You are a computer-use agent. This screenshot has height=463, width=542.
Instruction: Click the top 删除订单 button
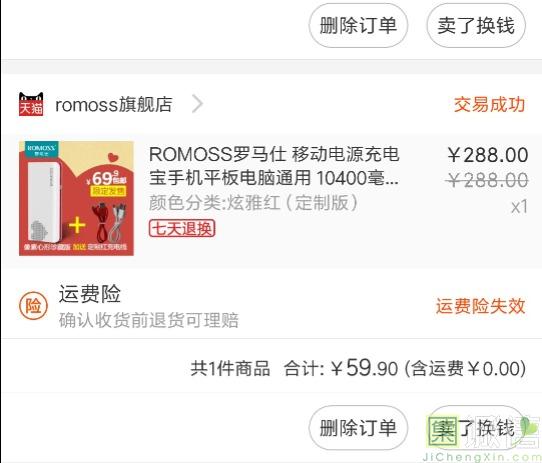coord(358,25)
